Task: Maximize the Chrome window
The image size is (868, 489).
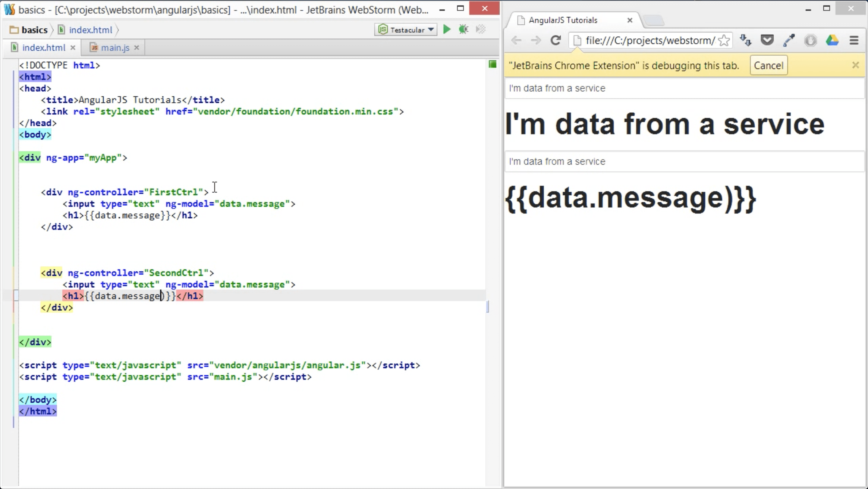Action: pyautogui.click(x=826, y=8)
